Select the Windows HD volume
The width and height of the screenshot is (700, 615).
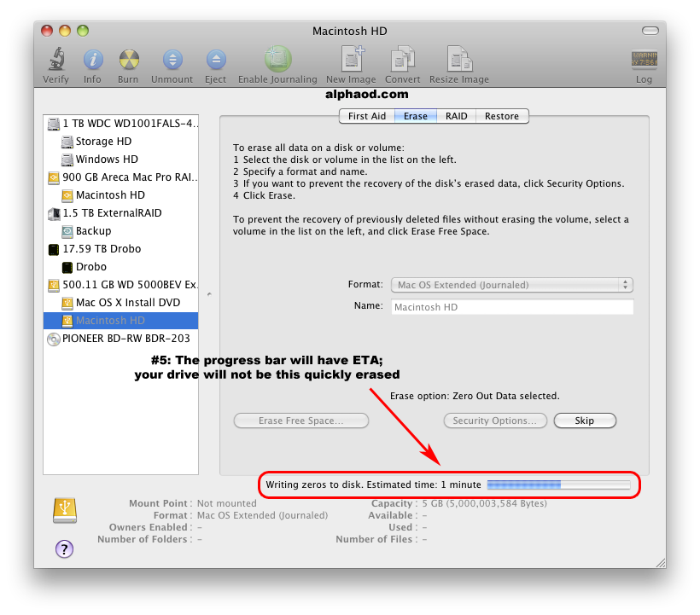[x=121, y=160]
